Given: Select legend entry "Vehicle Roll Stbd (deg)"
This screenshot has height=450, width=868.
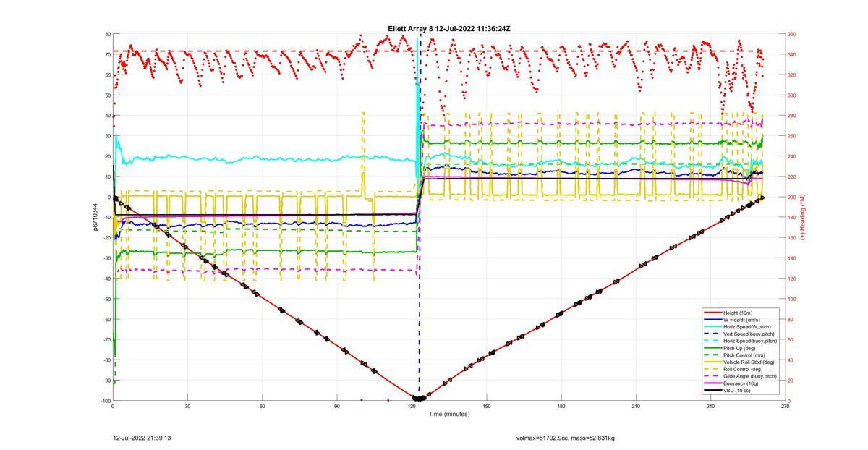Looking at the screenshot, I should coord(749,362).
